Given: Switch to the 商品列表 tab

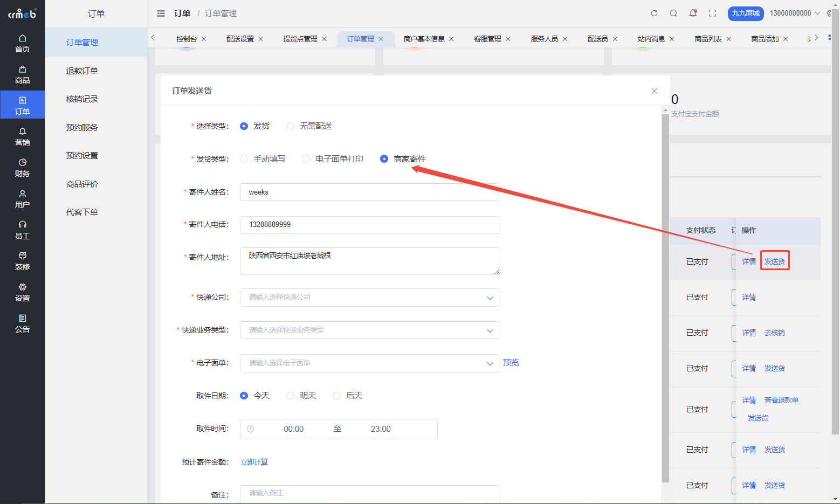Looking at the screenshot, I should (x=708, y=39).
